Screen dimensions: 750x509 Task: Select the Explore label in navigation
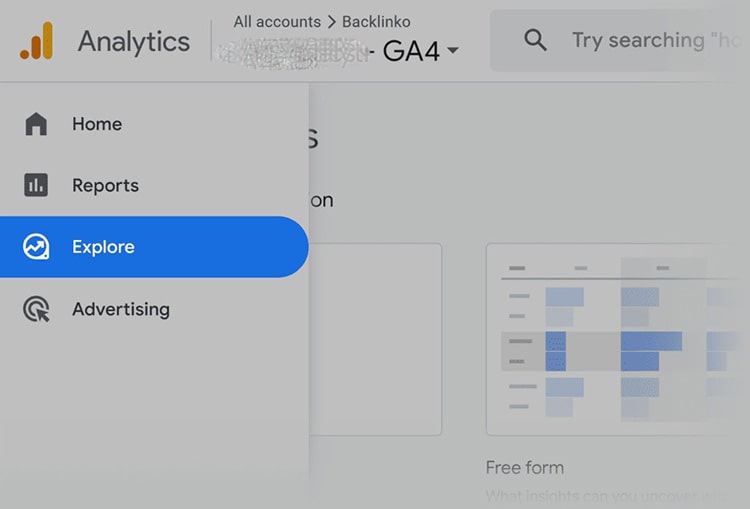click(103, 247)
